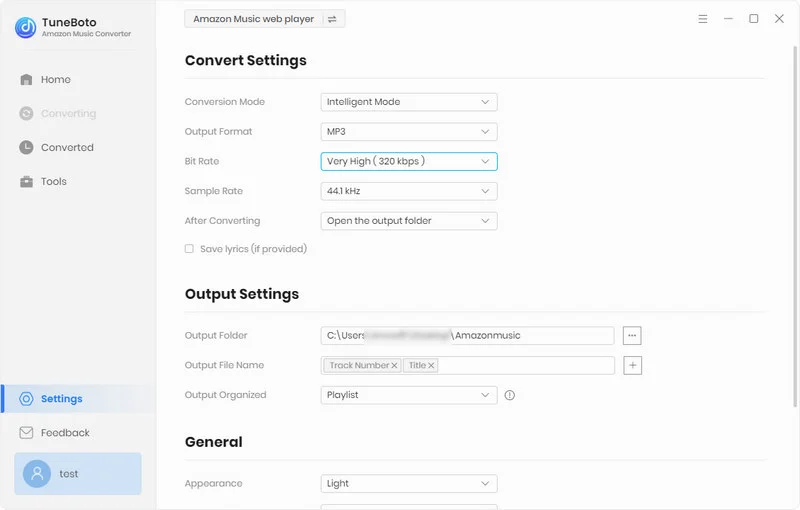The image size is (800, 510).
Task: Browse output folder with ellipsis icon
Action: [x=632, y=336]
